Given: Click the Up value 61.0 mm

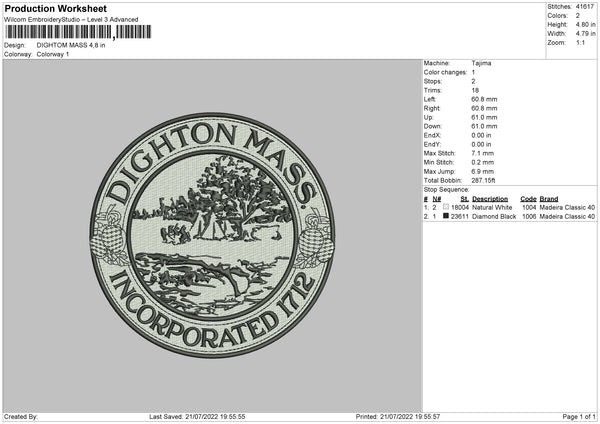Looking at the screenshot, I should [484, 117].
